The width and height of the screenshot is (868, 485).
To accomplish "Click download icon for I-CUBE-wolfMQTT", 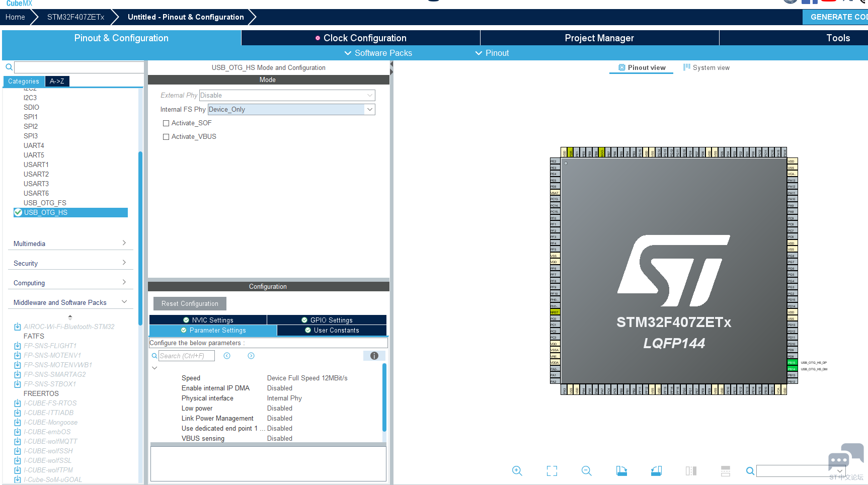I will click(18, 441).
